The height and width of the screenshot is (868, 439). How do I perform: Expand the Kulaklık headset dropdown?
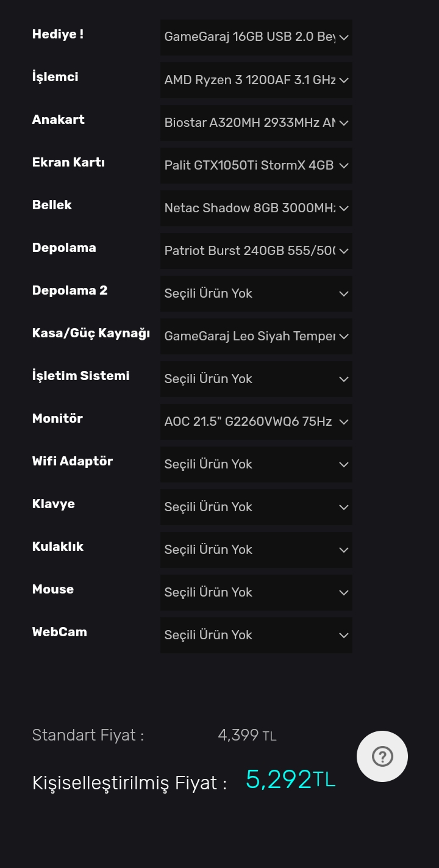tap(255, 550)
